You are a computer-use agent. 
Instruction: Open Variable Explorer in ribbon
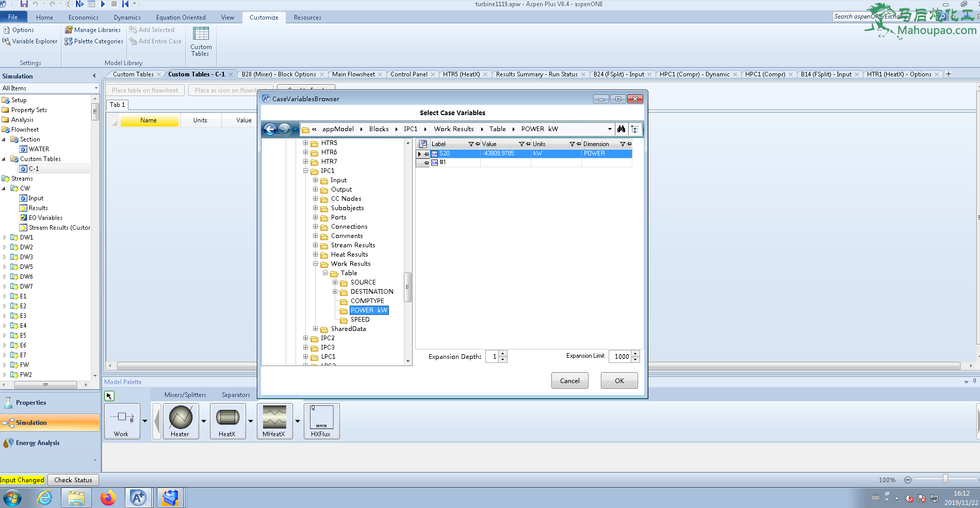click(30, 41)
